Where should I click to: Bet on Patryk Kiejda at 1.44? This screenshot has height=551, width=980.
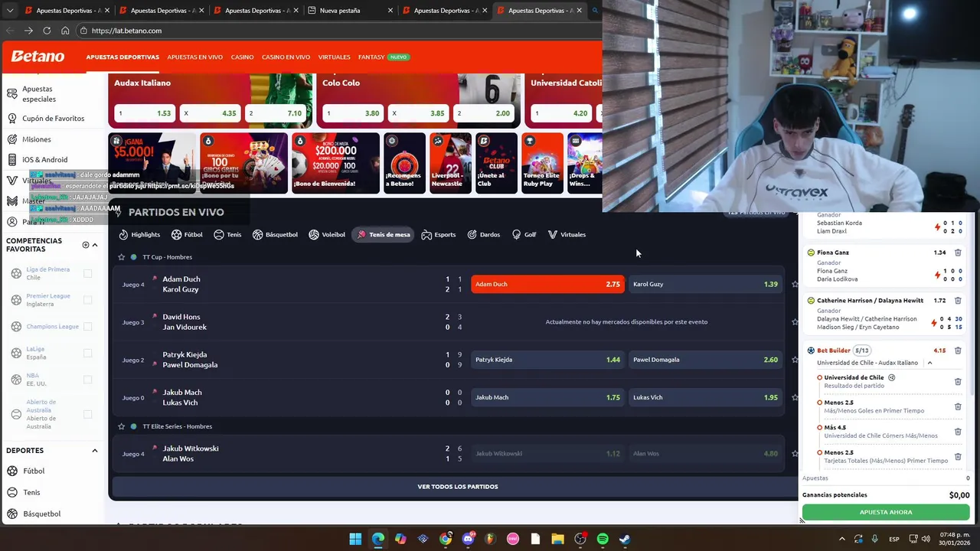click(547, 360)
